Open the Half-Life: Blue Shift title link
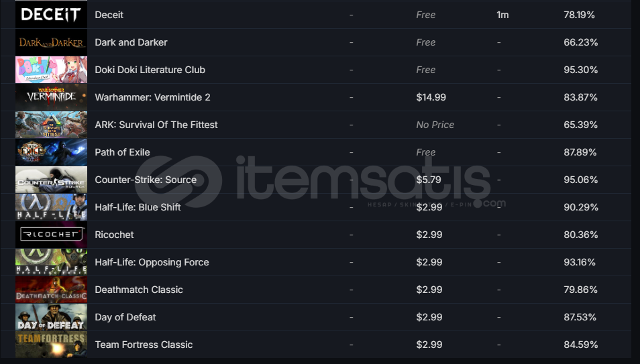This screenshot has height=364, width=640. pos(138,207)
